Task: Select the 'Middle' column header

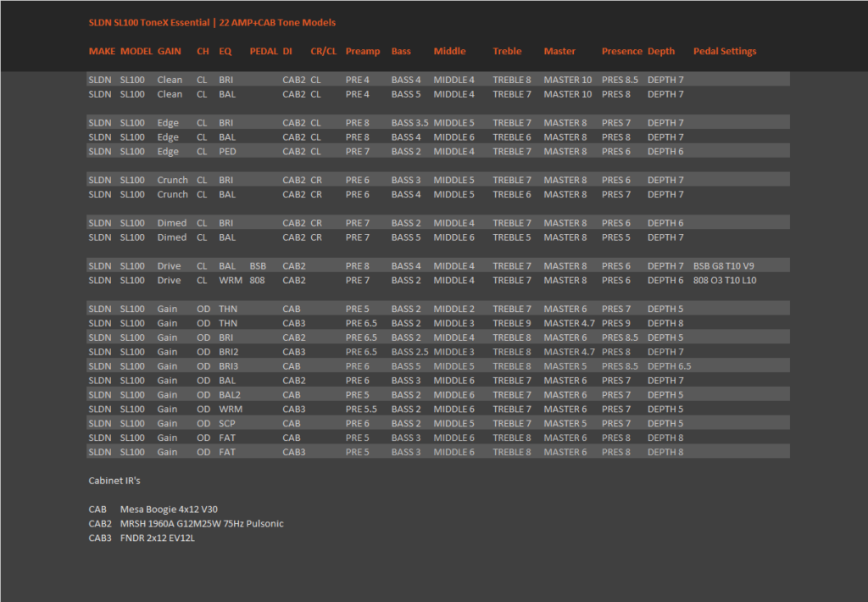Action: point(449,51)
